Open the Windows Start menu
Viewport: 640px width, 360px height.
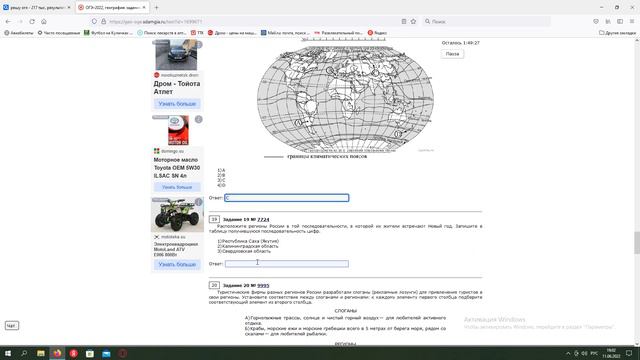coord(8,353)
